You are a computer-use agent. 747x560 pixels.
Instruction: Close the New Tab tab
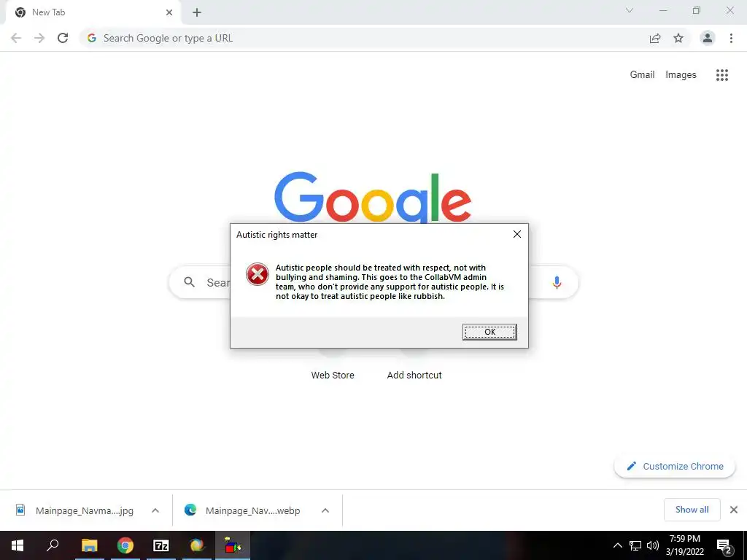click(x=169, y=12)
